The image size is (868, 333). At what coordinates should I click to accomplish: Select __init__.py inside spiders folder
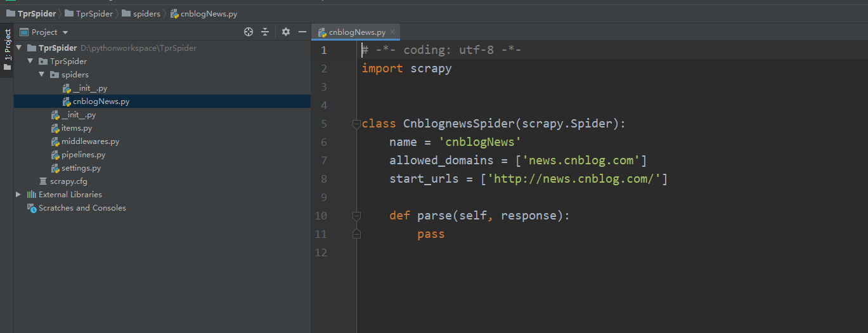click(162, 88)
